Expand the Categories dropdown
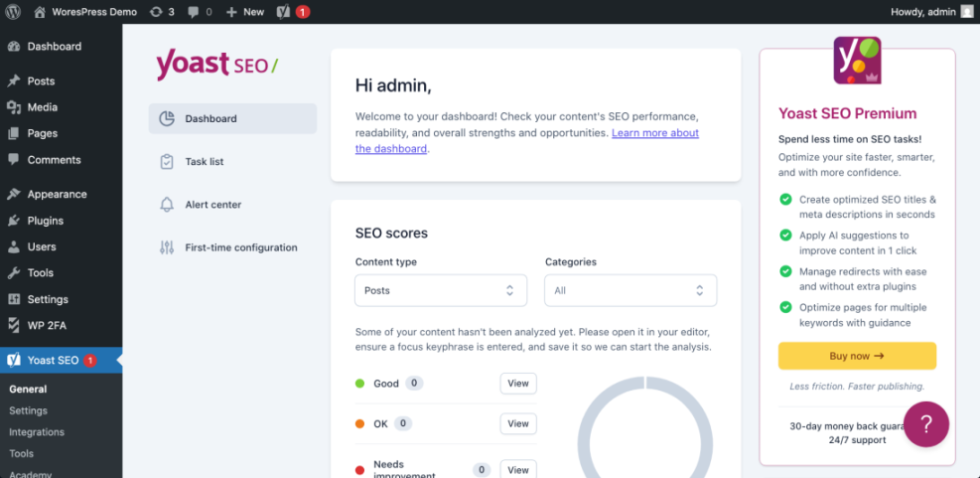Viewport: 980px width, 478px height. (630, 290)
